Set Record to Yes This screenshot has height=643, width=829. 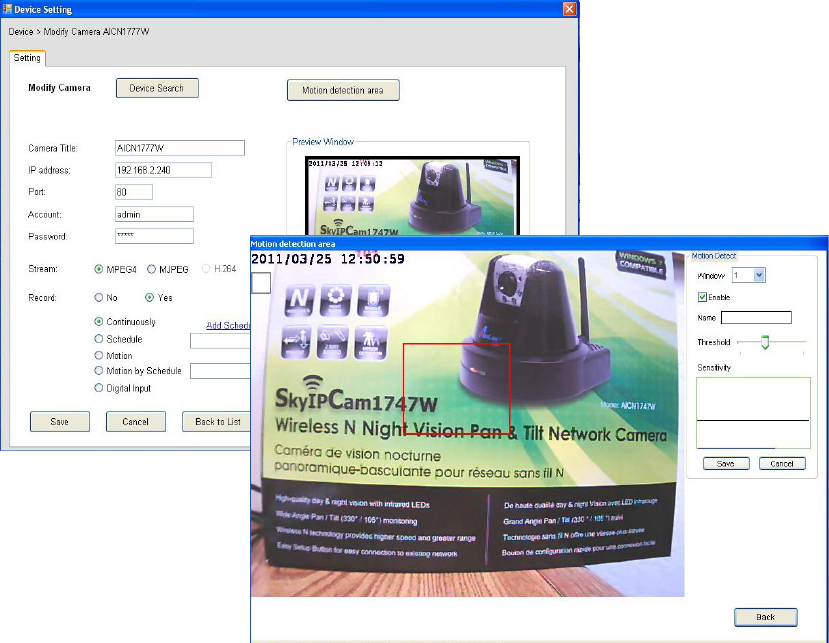pos(150,298)
